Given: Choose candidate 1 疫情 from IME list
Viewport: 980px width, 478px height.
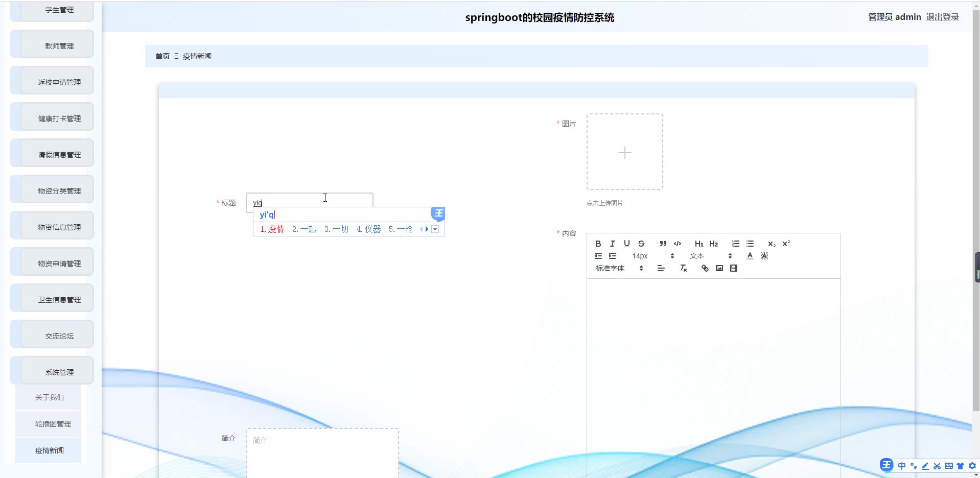Looking at the screenshot, I should point(272,229).
